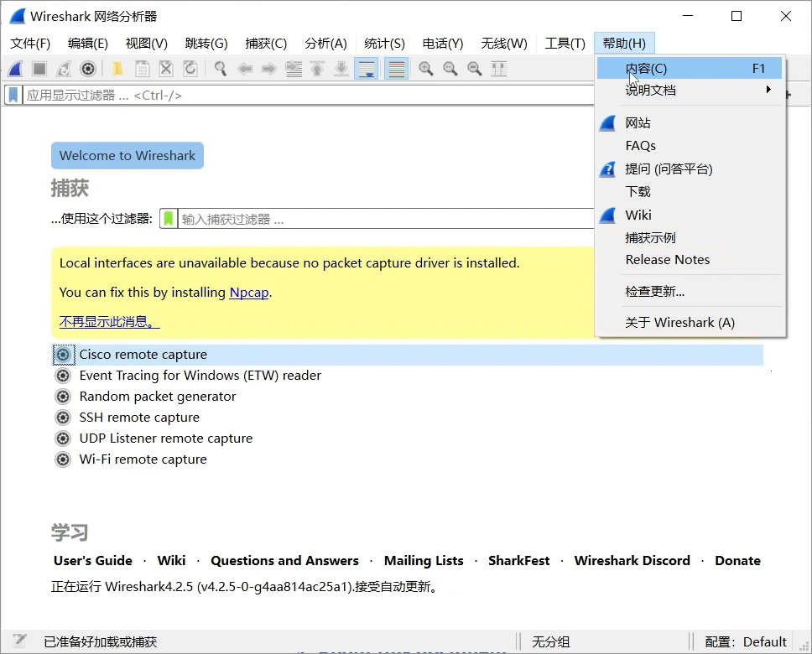Choose 下载 from the help menu

(690, 192)
